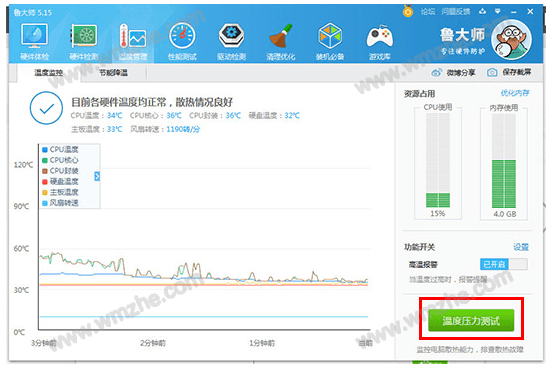560x366 pixels.
Task: Click the 功能开关 section heading
Action: point(419,247)
